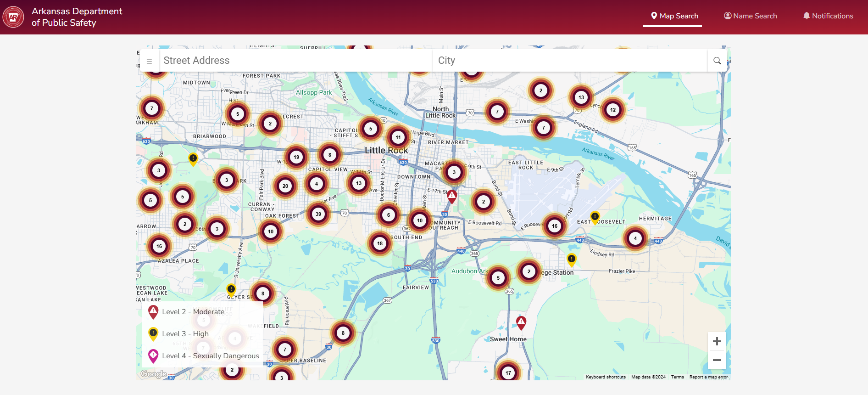
Task: Open the hamburger menu beside Street Address
Action: [149, 61]
